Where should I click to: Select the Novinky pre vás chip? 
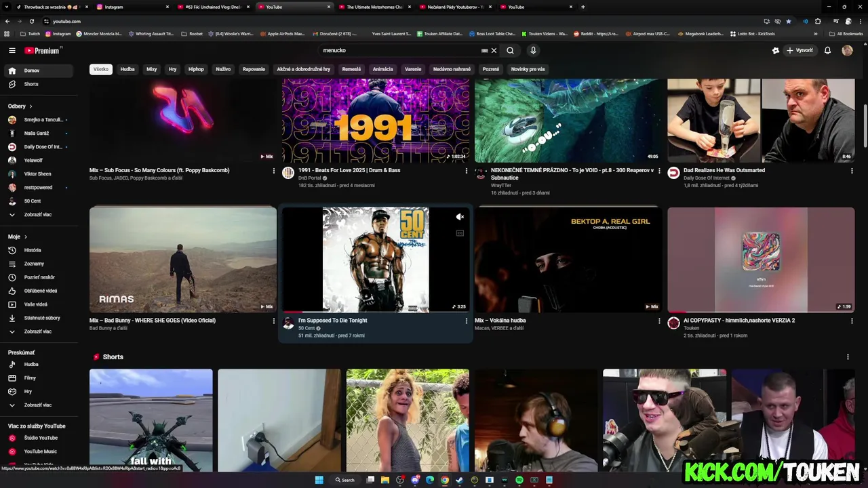tap(528, 69)
